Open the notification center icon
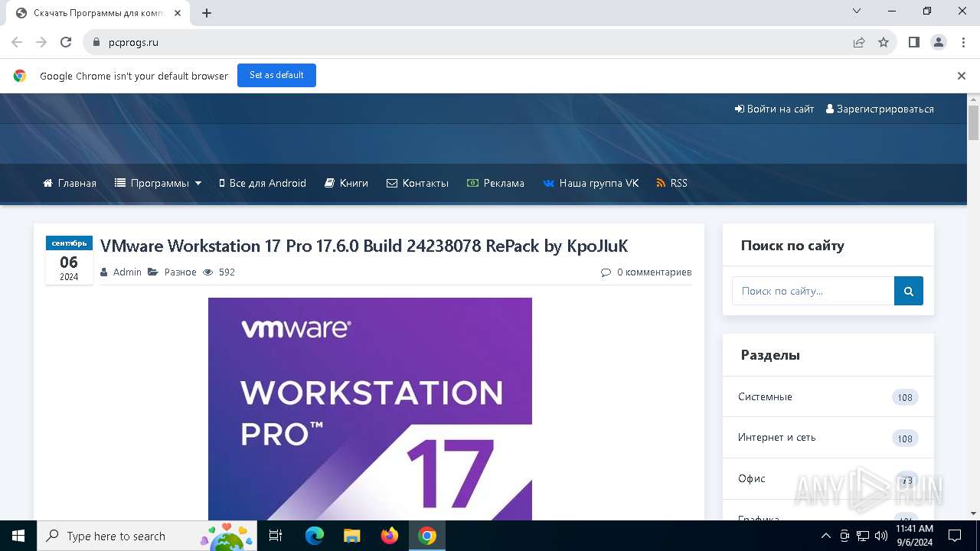 point(955,536)
